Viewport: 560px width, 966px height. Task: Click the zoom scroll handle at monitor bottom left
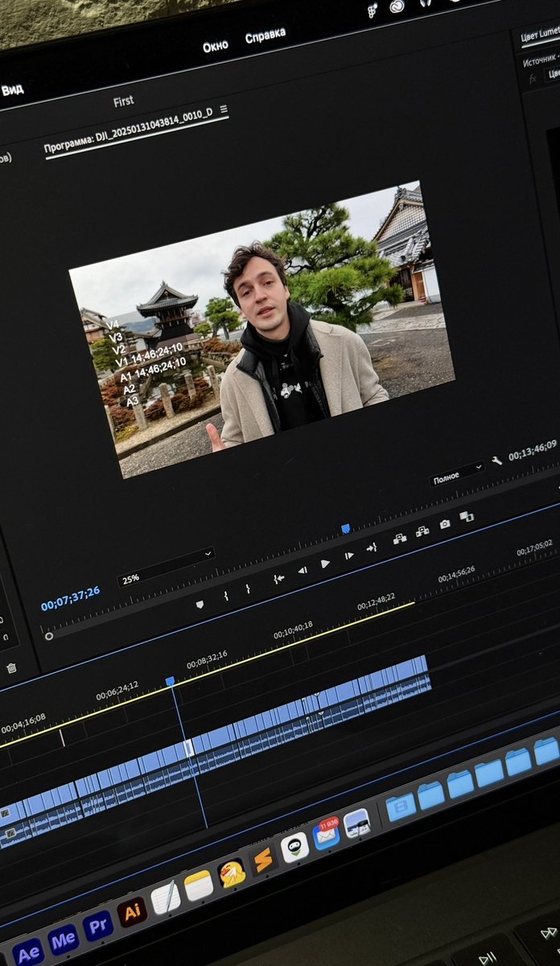(x=49, y=636)
